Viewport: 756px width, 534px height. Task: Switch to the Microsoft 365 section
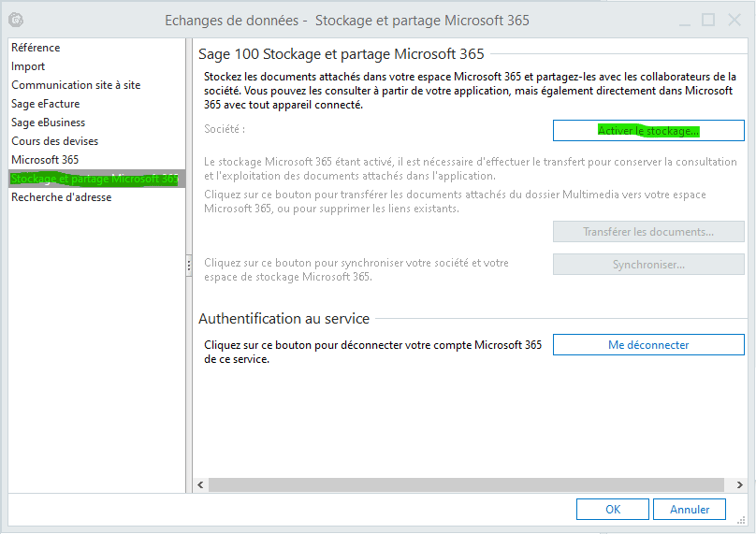click(x=45, y=160)
